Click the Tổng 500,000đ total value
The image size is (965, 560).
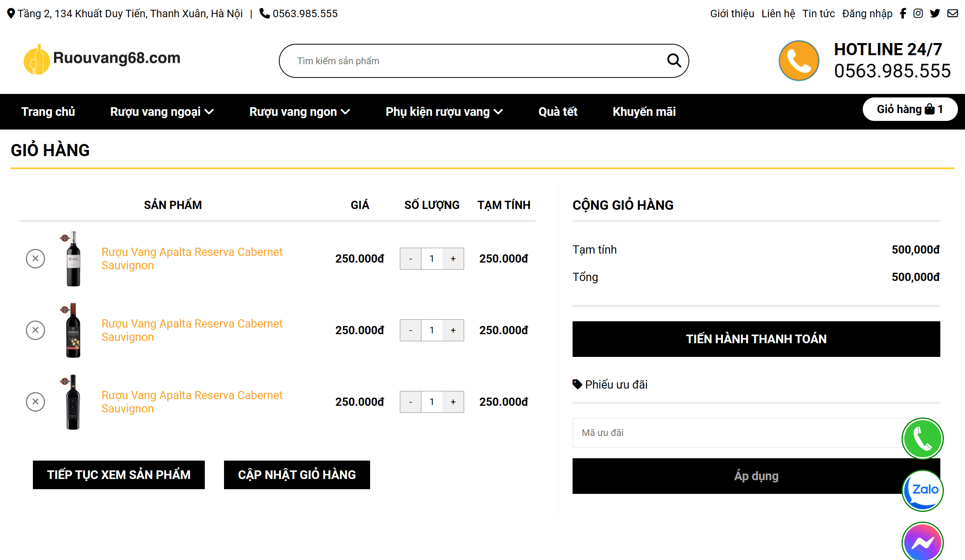(916, 277)
